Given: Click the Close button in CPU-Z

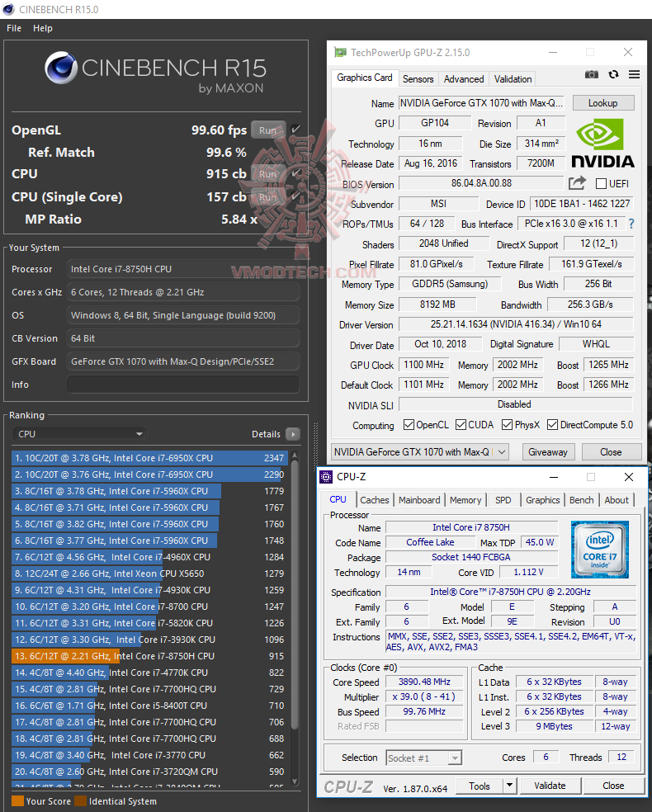Looking at the screenshot, I should pos(613,786).
